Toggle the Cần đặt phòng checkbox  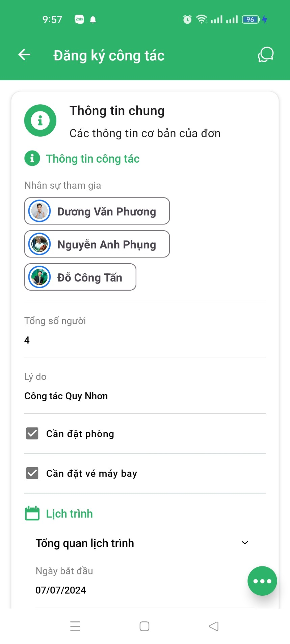[x=32, y=433]
